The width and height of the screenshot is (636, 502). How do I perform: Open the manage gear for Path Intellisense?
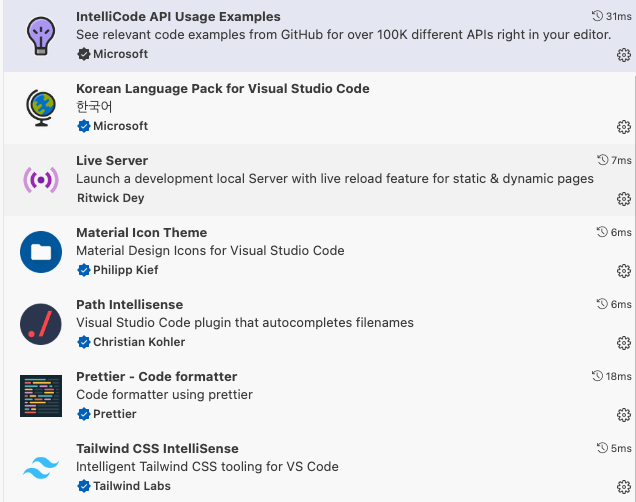tap(624, 343)
